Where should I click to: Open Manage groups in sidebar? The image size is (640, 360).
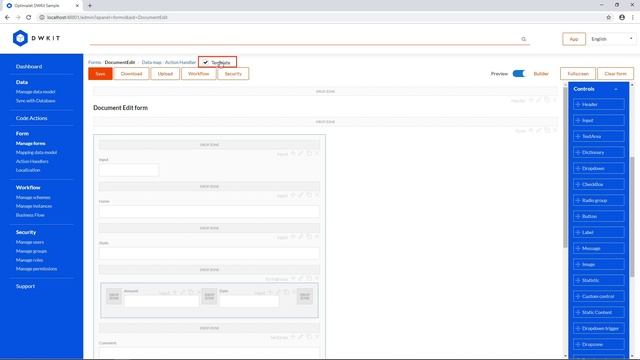31,251
